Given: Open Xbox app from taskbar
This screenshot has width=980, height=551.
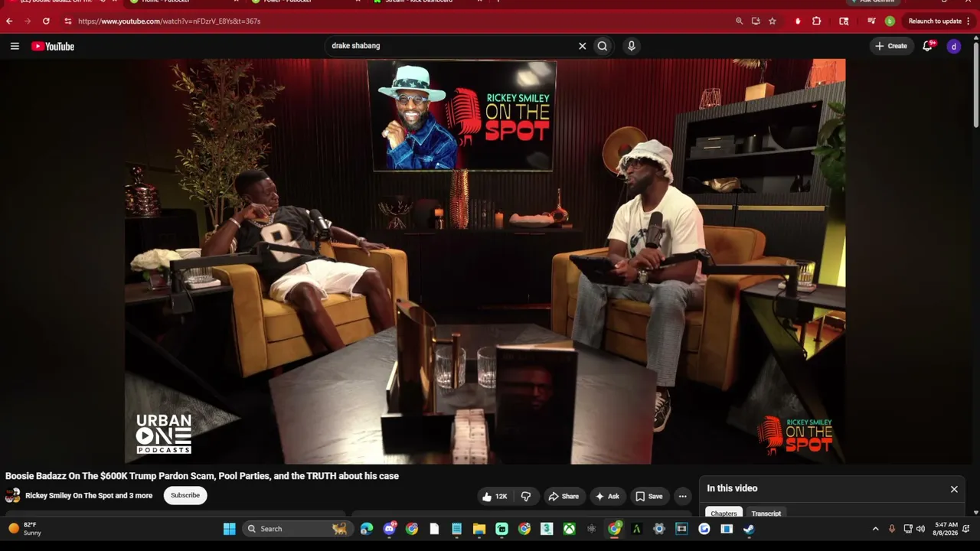Looking at the screenshot, I should point(569,529).
